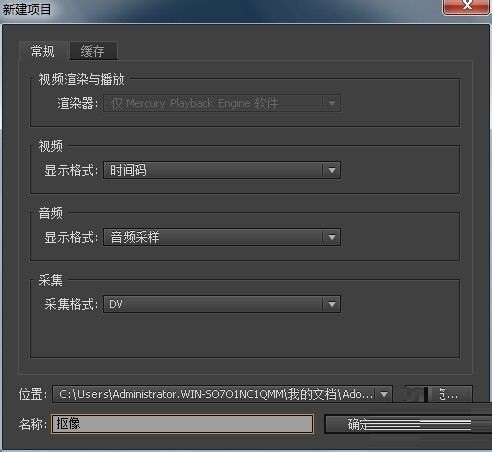Screen dimensions: 492x452
Task: Open audio 显示格式 dropdown showing 音频采样
Action: (222, 237)
